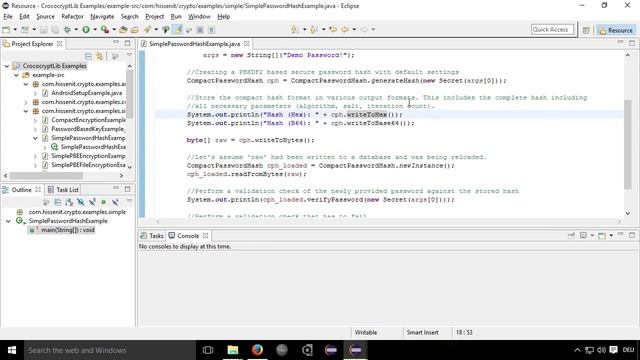
Task: Click the Writable status bar entry
Action: click(366, 332)
